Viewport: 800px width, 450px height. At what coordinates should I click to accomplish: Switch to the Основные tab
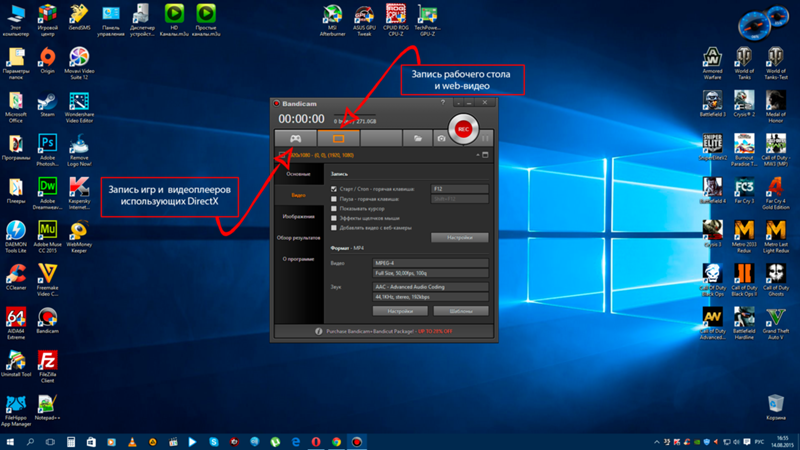(298, 174)
